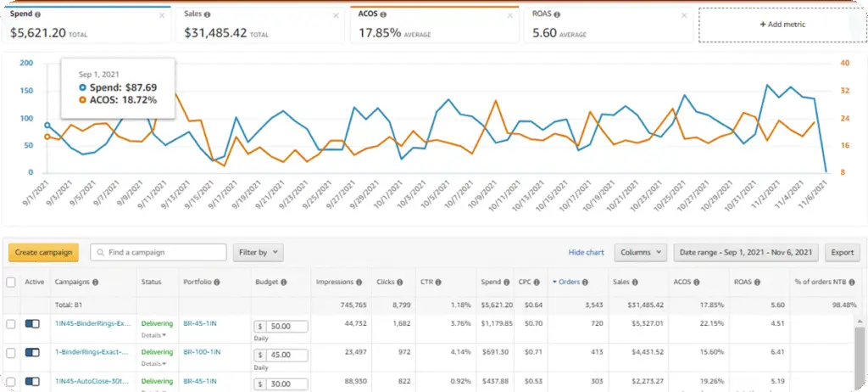
Task: Open the Filter by dropdown
Action: point(258,252)
